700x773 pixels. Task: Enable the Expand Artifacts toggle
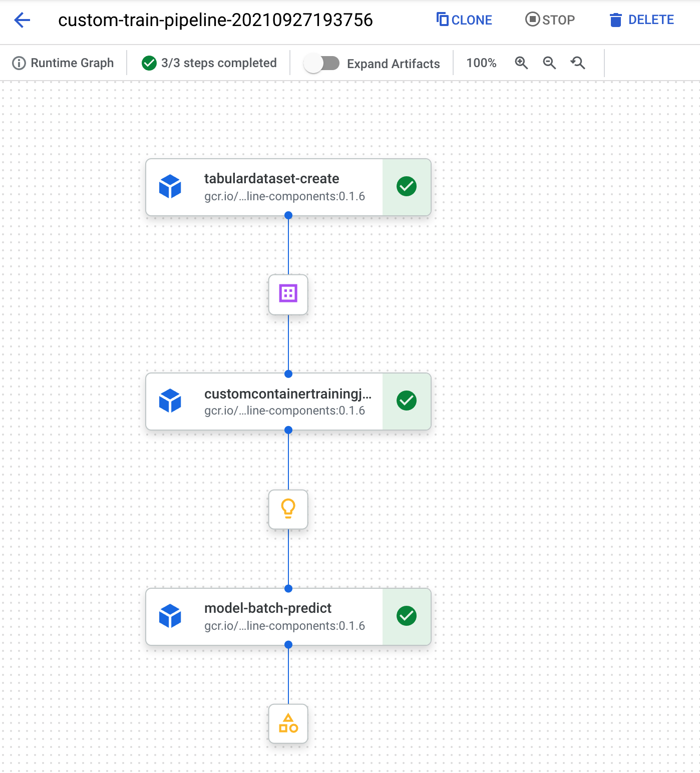coord(323,63)
